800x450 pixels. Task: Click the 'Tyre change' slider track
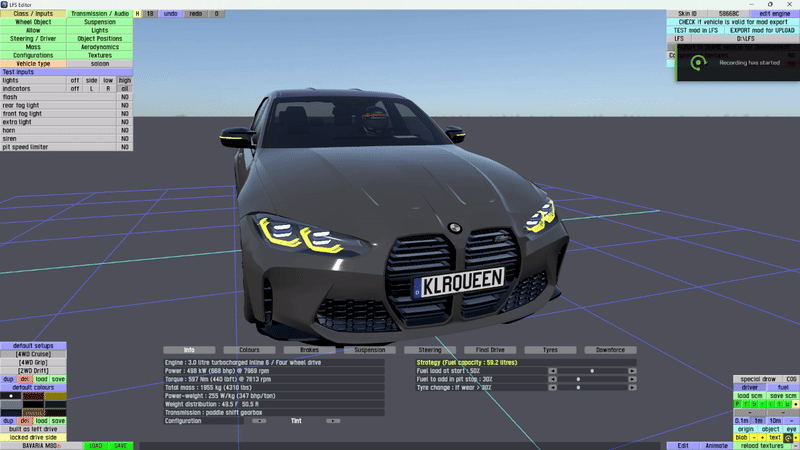point(592,387)
